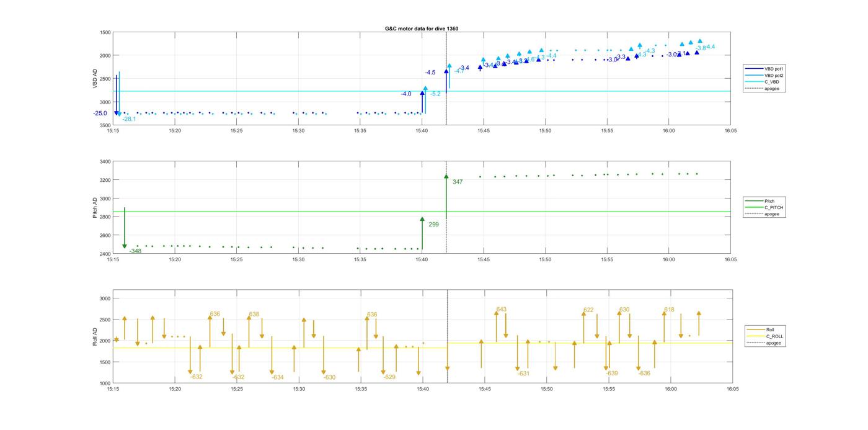Click the 299 pitch arrow label

tap(433, 225)
